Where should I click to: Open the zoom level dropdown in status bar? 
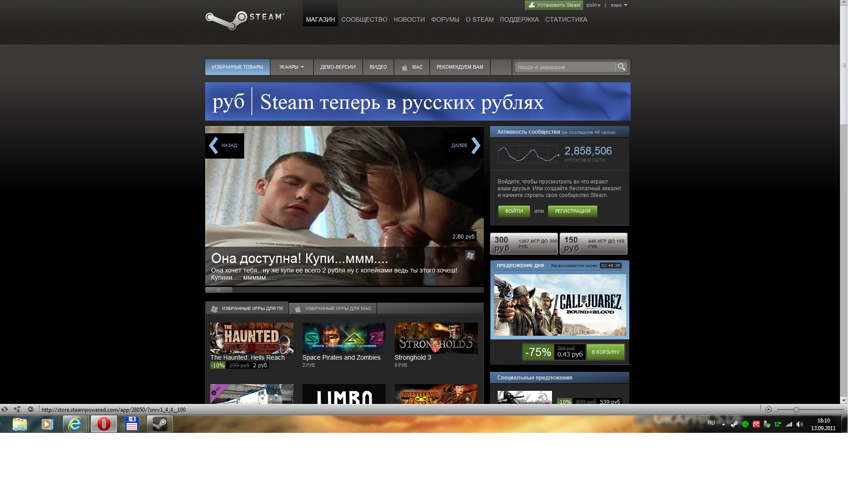pos(768,409)
